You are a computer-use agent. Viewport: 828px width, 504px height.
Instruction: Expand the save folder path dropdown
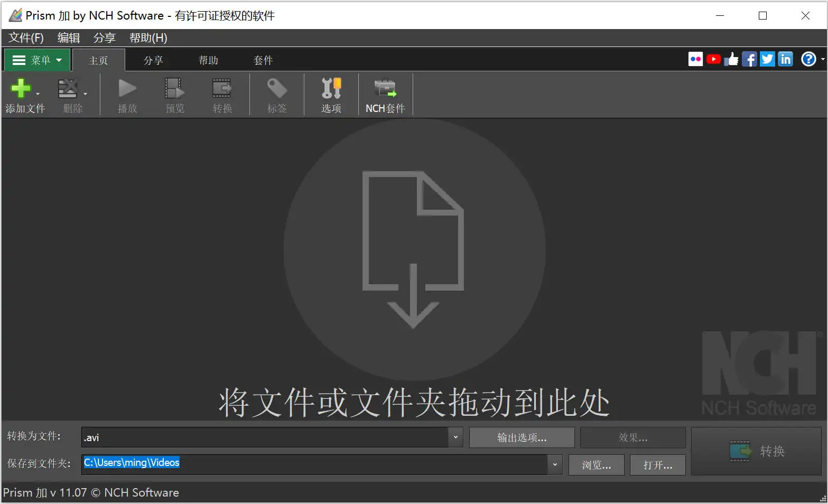click(x=555, y=465)
